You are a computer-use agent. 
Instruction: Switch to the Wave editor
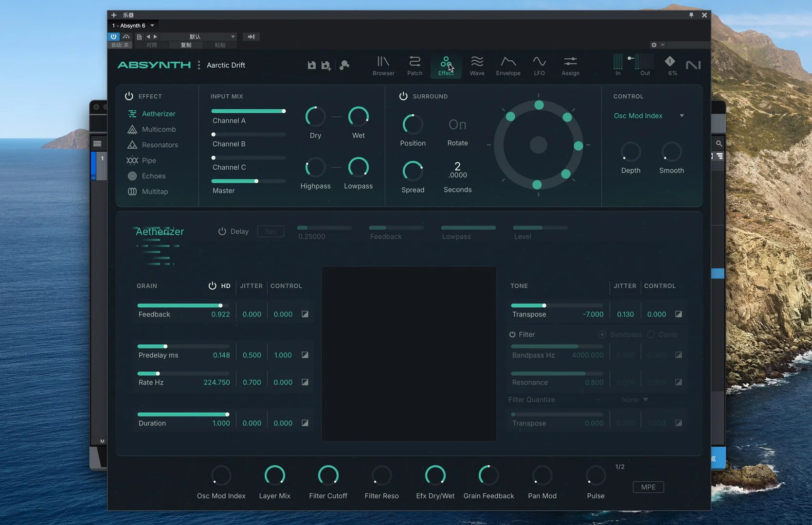[477, 66]
